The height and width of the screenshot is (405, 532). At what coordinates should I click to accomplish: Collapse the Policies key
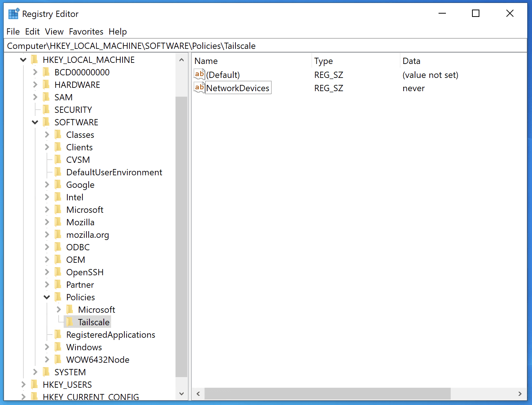[x=47, y=297]
